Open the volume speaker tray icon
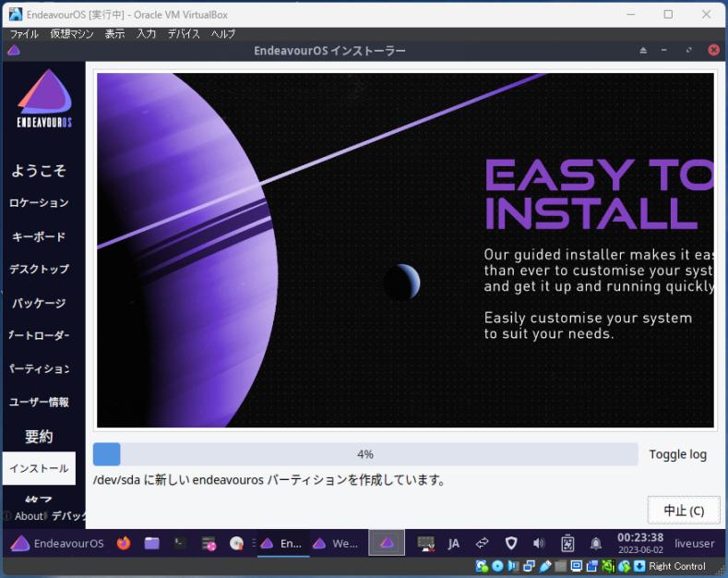This screenshot has height=578, width=728. (539, 543)
